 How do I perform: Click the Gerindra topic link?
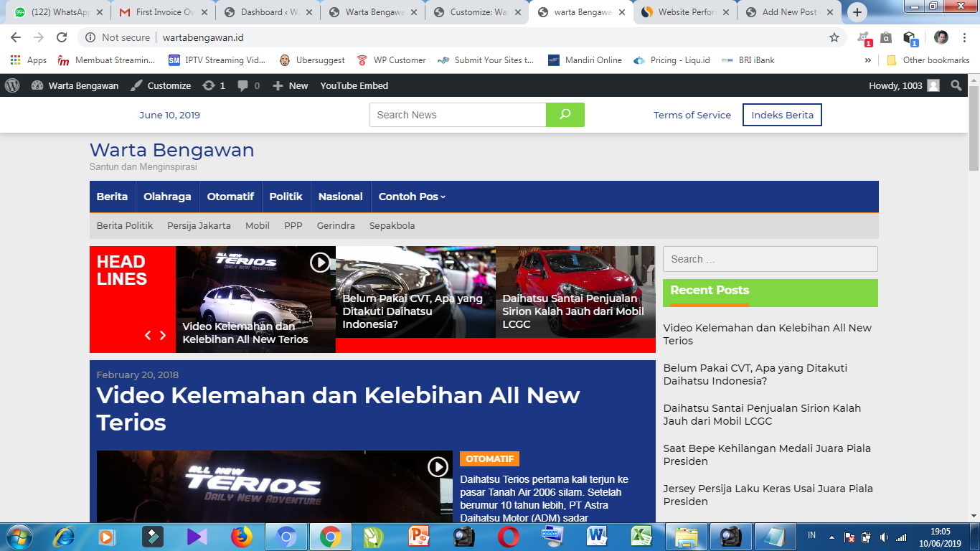[336, 225]
